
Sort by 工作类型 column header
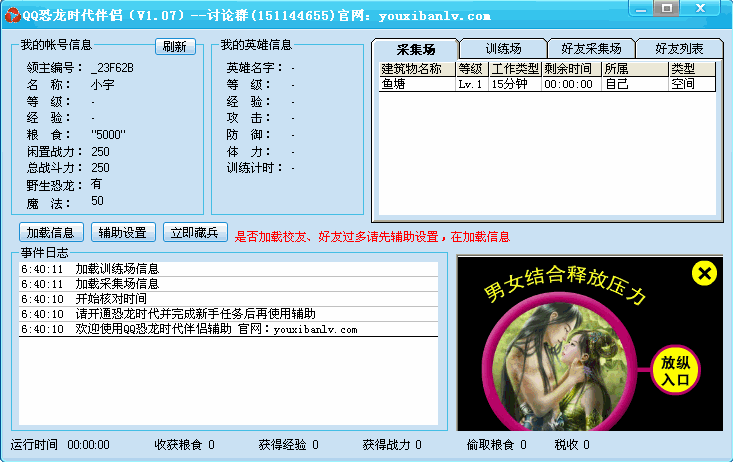[515, 69]
